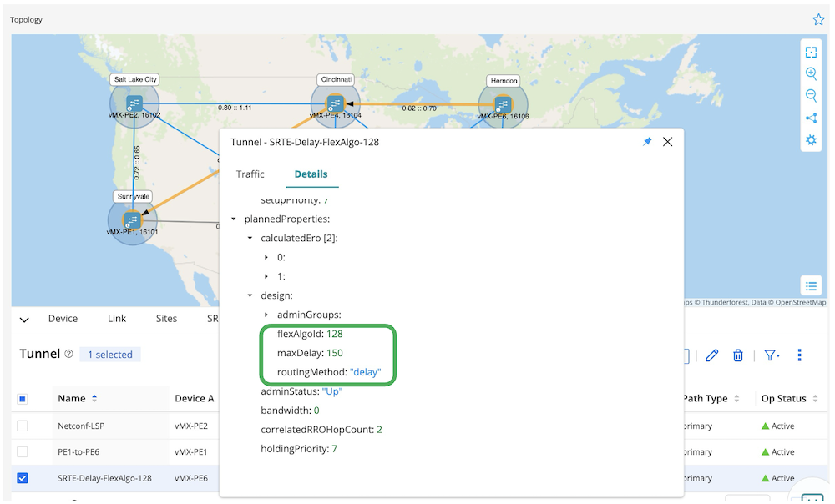Switch to the Traffic tab
Image resolution: width=835 pixels, height=504 pixels.
point(250,174)
